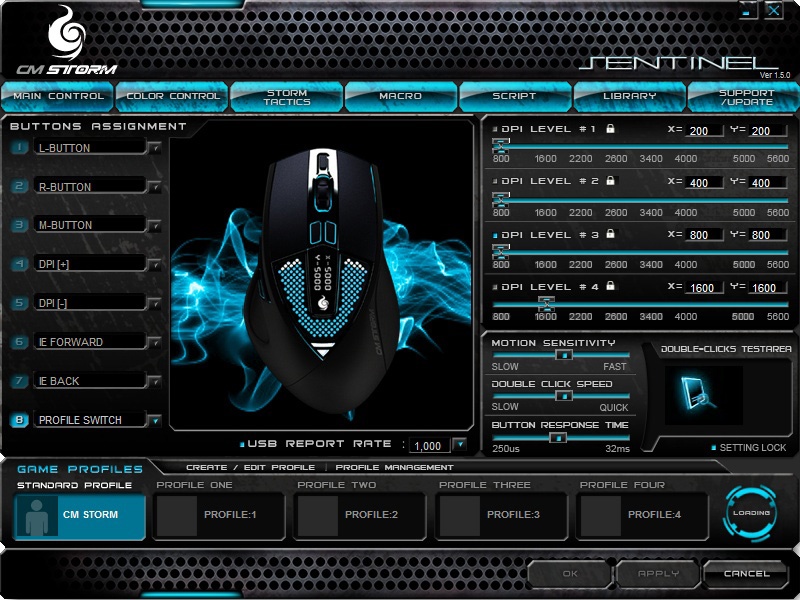Image resolution: width=800 pixels, height=600 pixels.
Task: Click the lock icon for DPI Level #3
Action: tap(610, 234)
